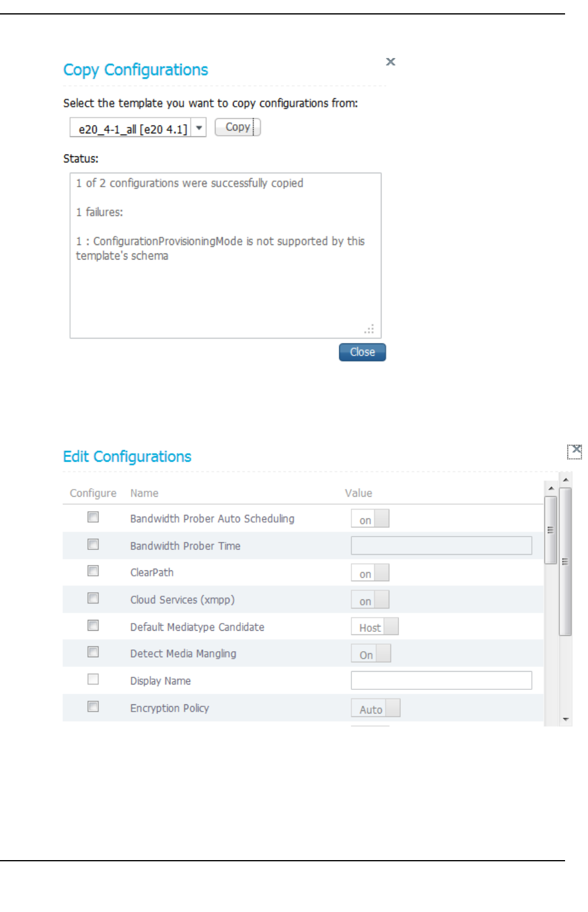Check the Encryption Policy configure checkbox
Image resolution: width=588 pixels, height=912 pixels.
pos(93,707)
